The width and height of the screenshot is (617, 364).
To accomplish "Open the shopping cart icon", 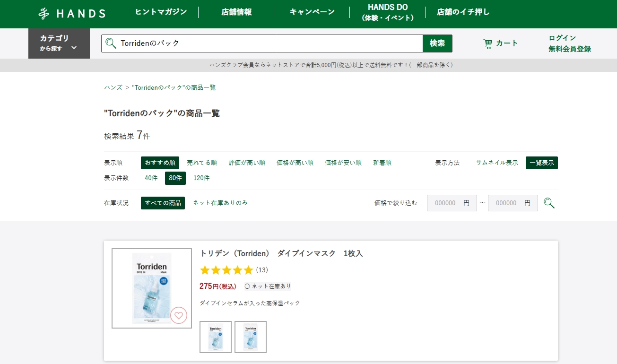I will tap(487, 43).
